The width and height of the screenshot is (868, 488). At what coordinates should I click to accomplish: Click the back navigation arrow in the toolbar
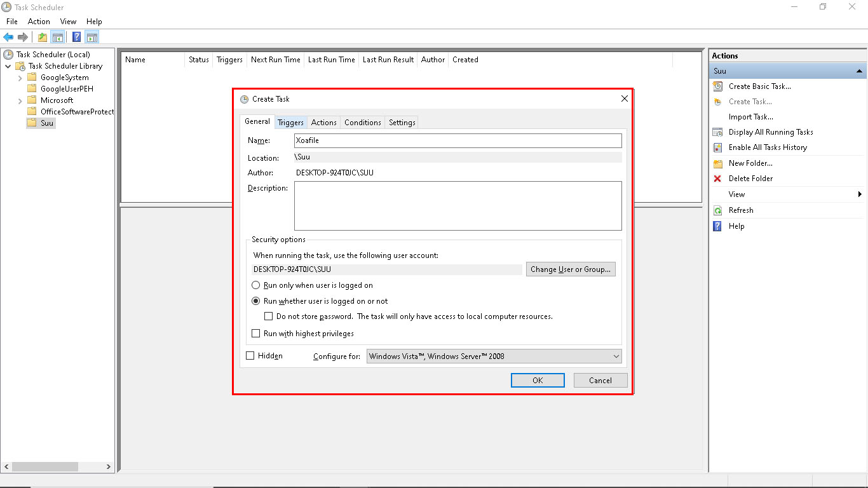tap(8, 36)
